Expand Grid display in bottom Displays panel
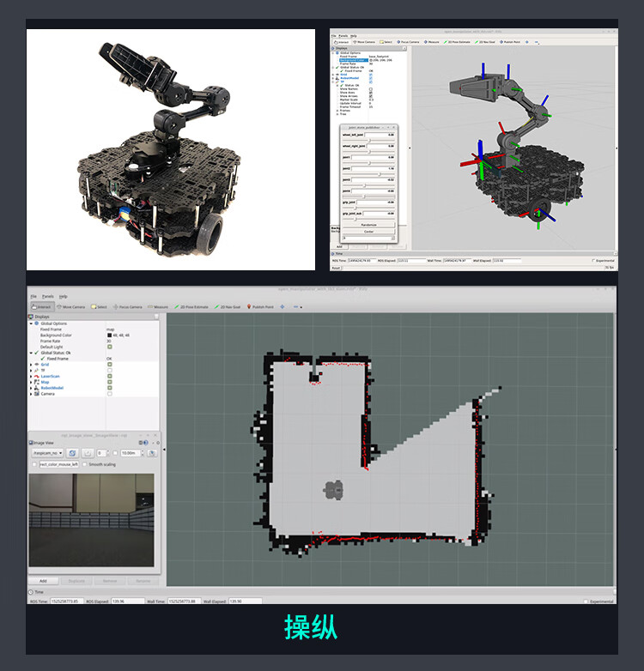 pos(31,365)
